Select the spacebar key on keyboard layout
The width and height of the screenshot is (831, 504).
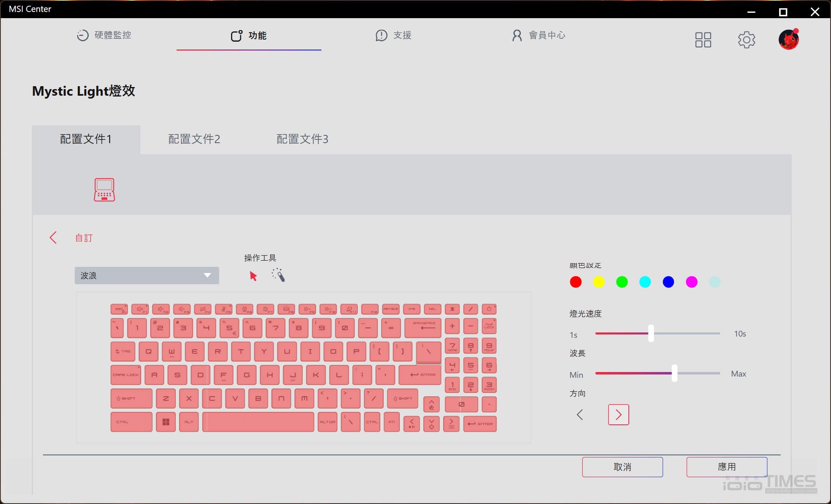(258, 422)
